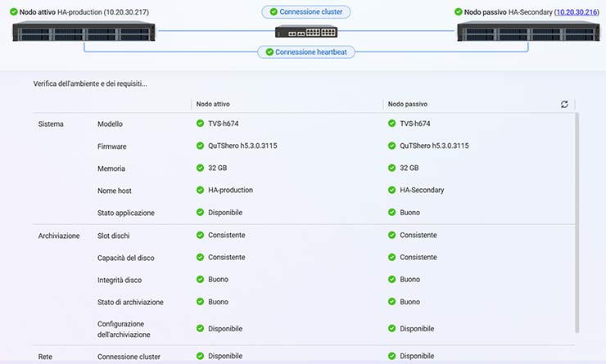
Task: Click the active node HA-production server image
Action: click(x=84, y=31)
